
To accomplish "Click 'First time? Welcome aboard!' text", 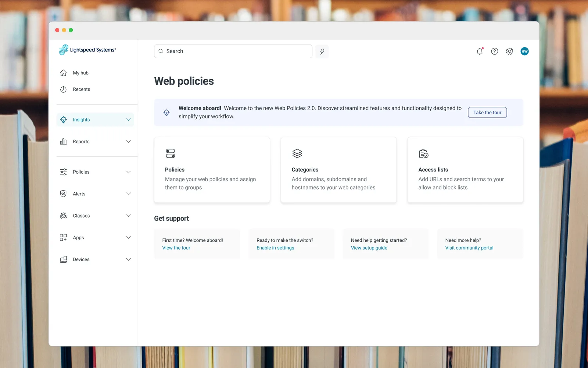I will (x=193, y=240).
